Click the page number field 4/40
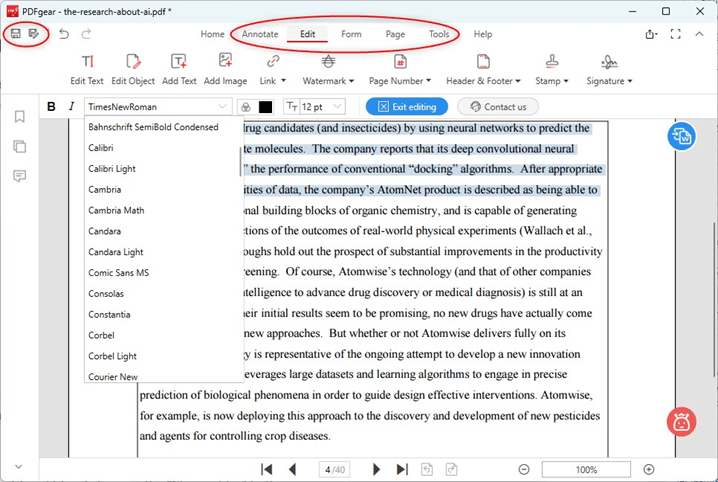The width and height of the screenshot is (718, 482). point(334,470)
